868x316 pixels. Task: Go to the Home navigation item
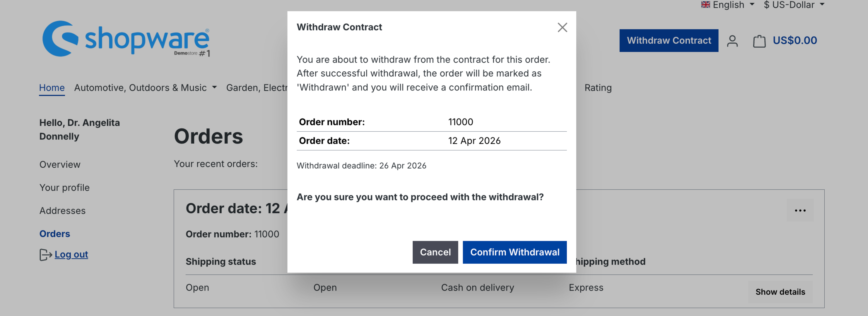pos(52,87)
